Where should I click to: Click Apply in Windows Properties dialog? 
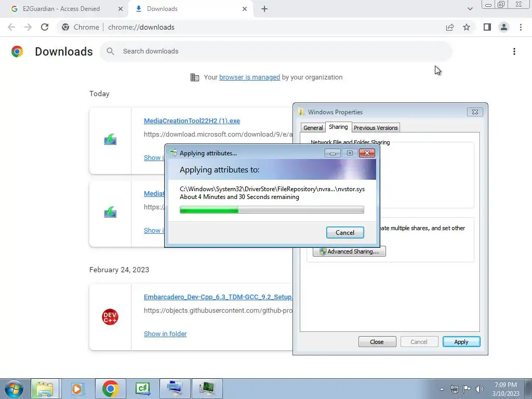pyautogui.click(x=461, y=342)
